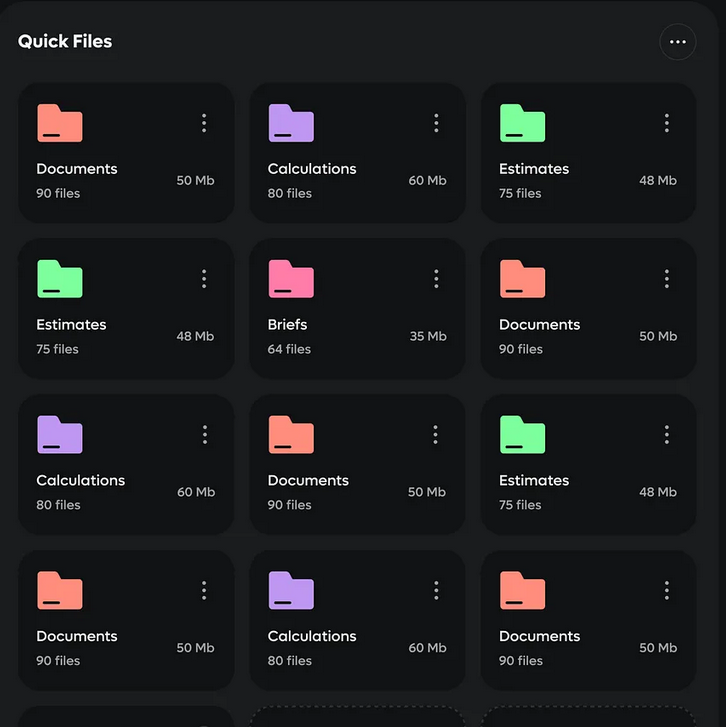Click the orange Documents folder right of Briefs
Image resolution: width=726 pixels, height=727 pixels.
[x=522, y=279]
